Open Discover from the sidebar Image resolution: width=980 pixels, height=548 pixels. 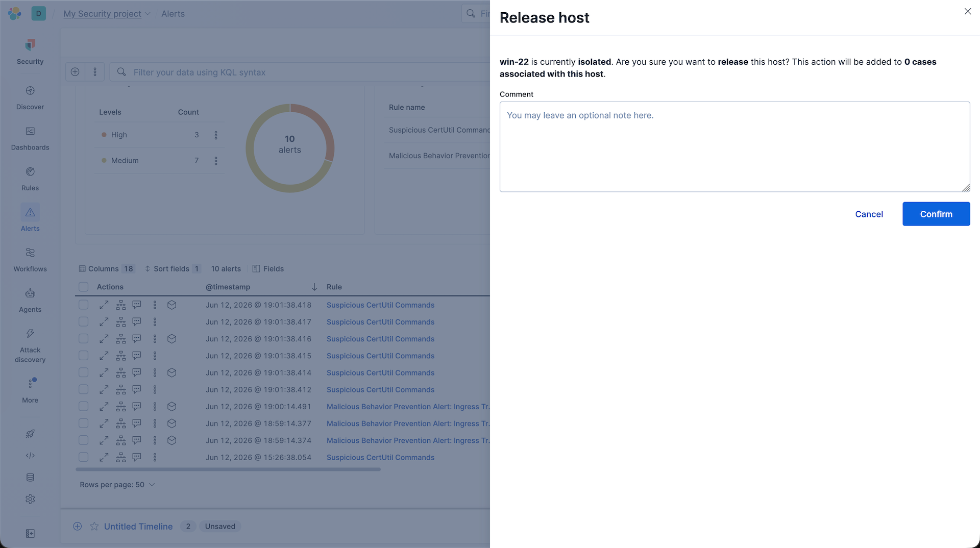tap(30, 97)
